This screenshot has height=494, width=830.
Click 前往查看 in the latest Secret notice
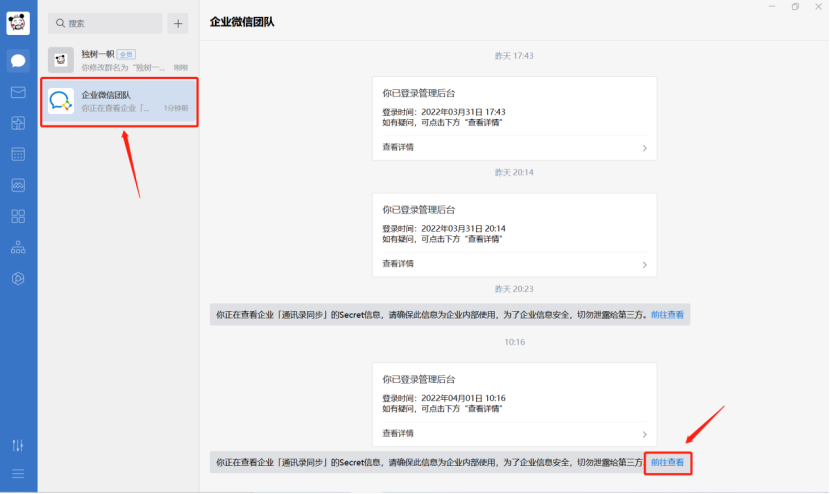pos(667,462)
